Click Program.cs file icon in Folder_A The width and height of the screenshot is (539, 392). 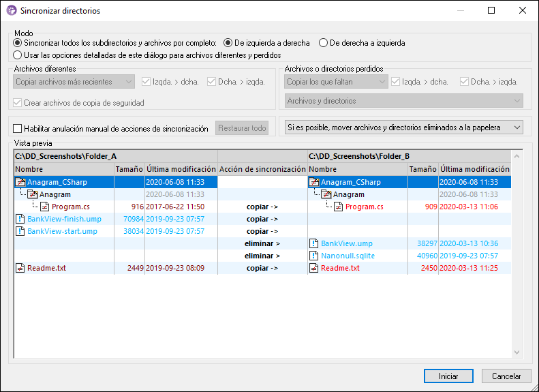pyautogui.click(x=44, y=207)
